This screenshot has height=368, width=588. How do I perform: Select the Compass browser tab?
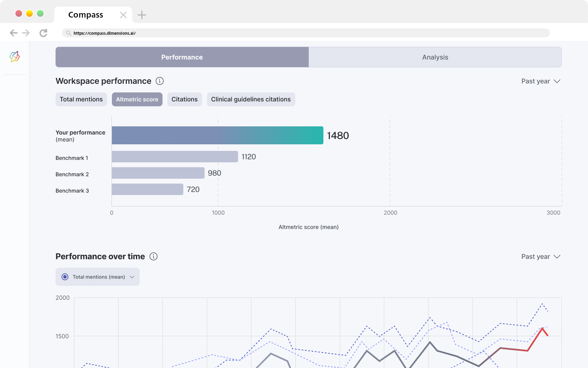93,15
